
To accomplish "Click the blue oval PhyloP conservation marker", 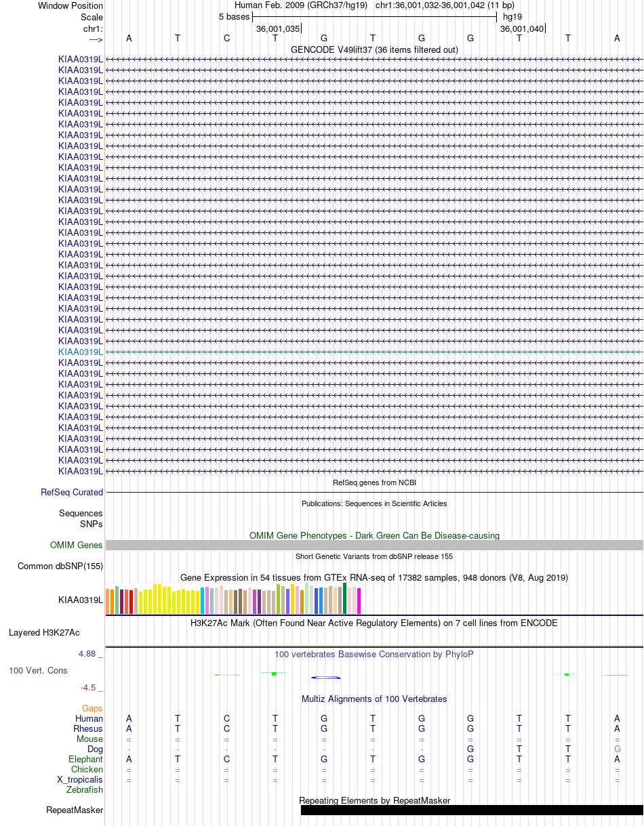I will pyautogui.click(x=325, y=678).
